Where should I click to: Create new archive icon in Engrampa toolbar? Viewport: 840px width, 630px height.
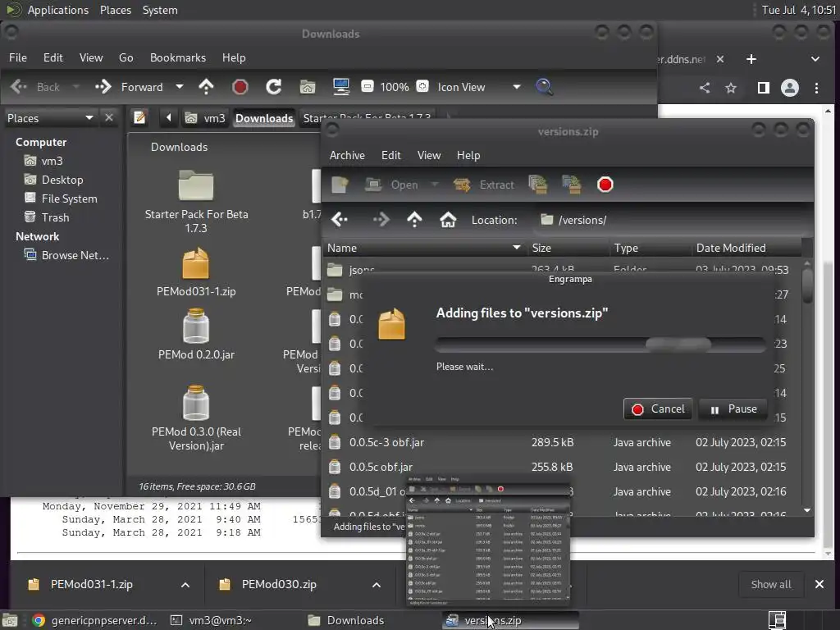pyautogui.click(x=340, y=185)
